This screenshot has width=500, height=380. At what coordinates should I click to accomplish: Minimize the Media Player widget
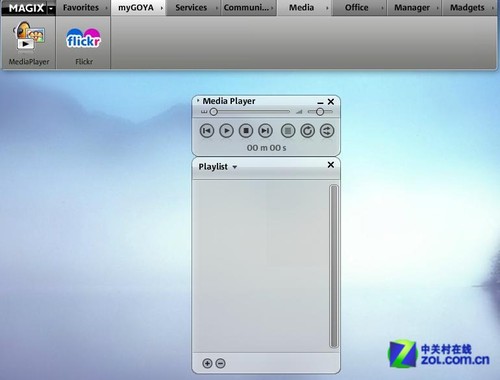320,103
